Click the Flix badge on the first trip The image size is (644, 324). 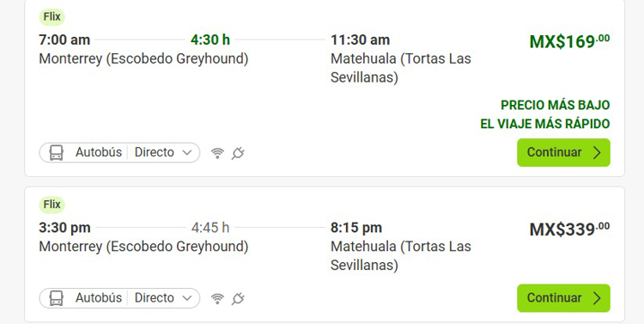[x=52, y=17]
